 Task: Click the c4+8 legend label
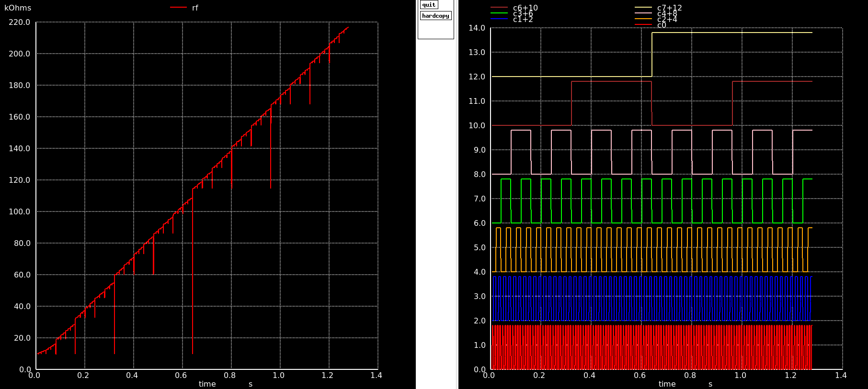667,14
